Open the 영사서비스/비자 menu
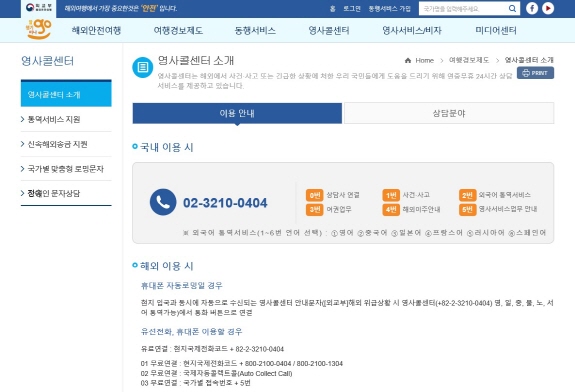This screenshot has height=392, width=575. pos(412,30)
